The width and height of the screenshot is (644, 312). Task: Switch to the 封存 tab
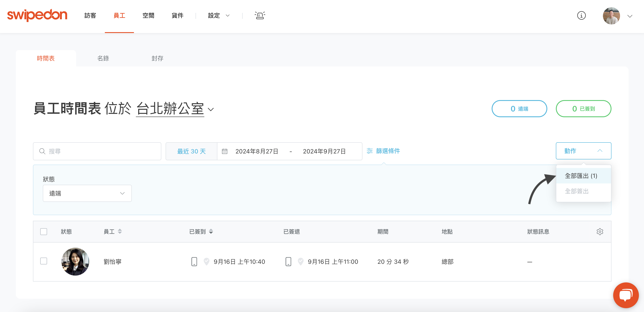tap(157, 58)
